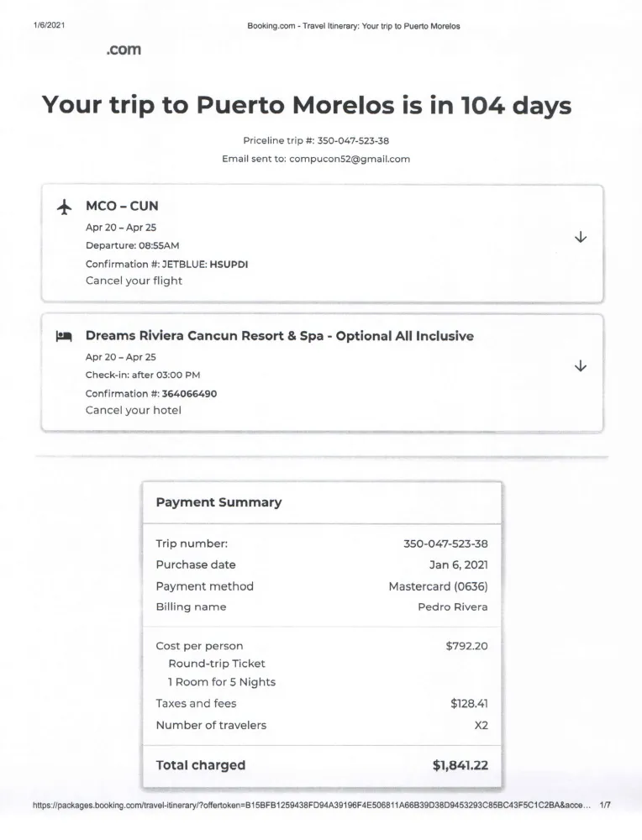Click the airplane icon beside MCO – CUN
The width and height of the screenshot is (642, 840).
pos(65,207)
